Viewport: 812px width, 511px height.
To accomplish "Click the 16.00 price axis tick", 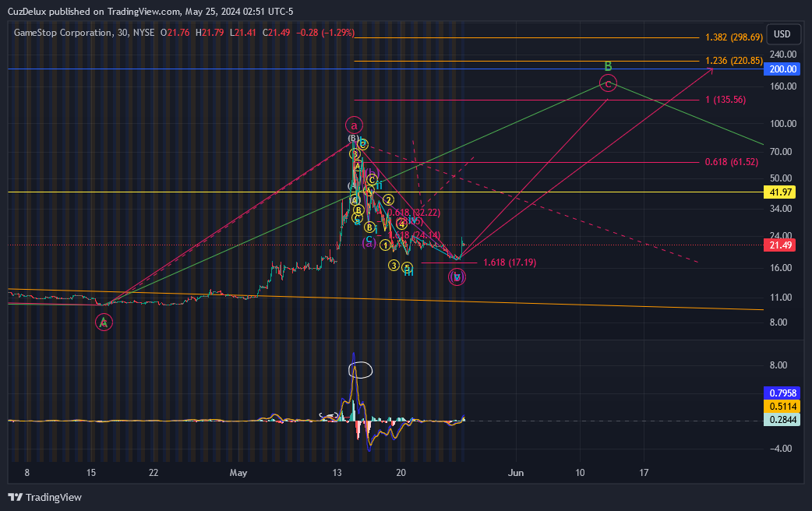I will point(781,268).
